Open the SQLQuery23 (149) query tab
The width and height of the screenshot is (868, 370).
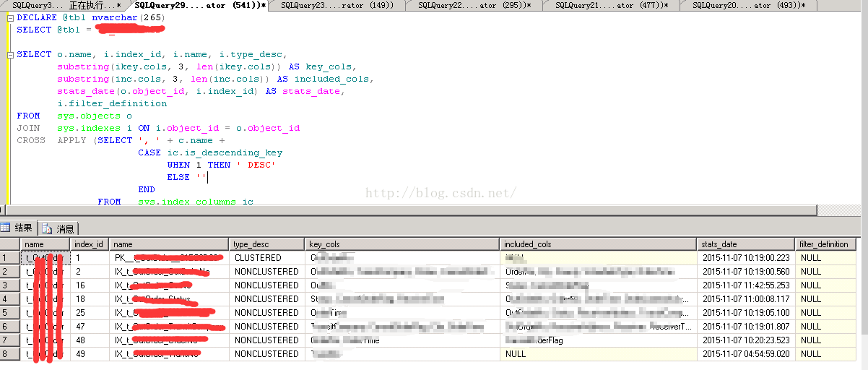pyautogui.click(x=337, y=5)
